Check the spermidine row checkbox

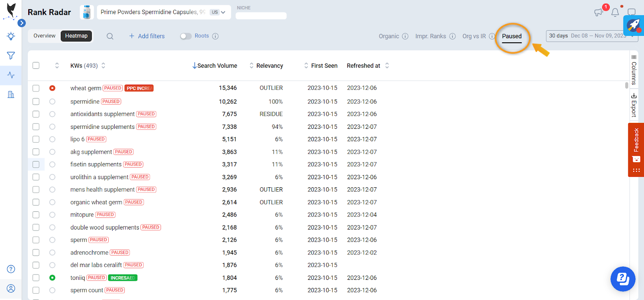(x=36, y=101)
